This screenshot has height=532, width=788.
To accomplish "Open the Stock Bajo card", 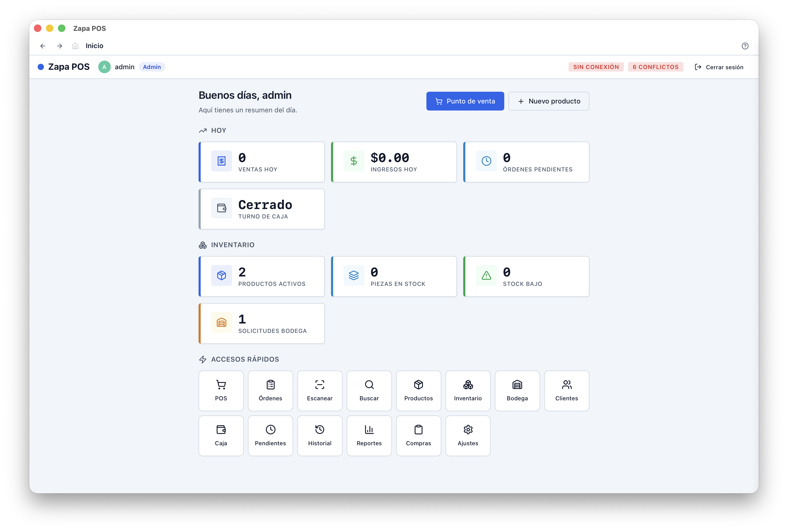I will click(526, 276).
